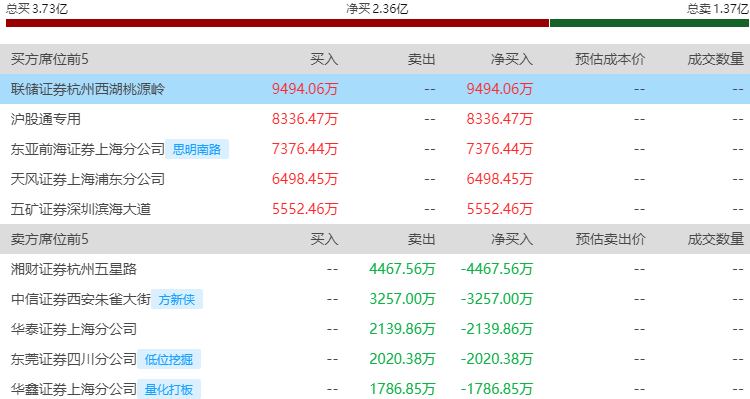Viewport: 750px width, 399px height.
Task: Open 天风证券上海浦东分公司 seat details
Action: click(x=88, y=179)
